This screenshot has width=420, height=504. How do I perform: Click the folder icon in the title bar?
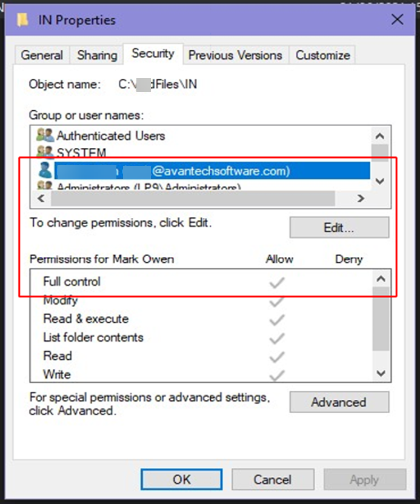pos(22,20)
